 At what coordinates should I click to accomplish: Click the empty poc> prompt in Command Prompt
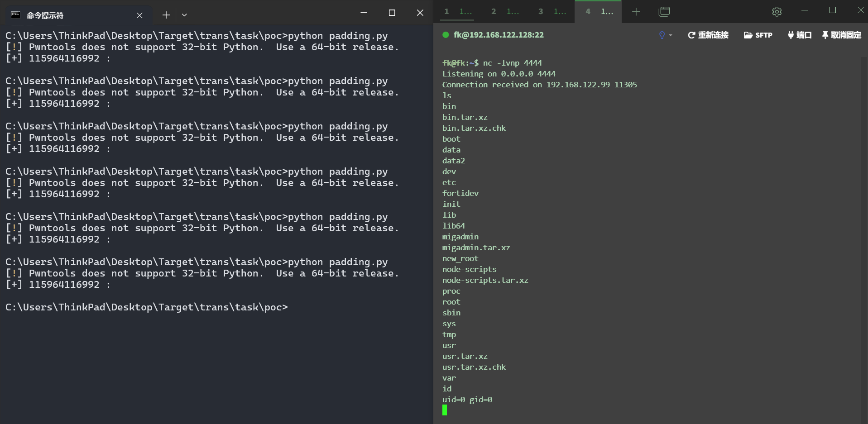147,307
